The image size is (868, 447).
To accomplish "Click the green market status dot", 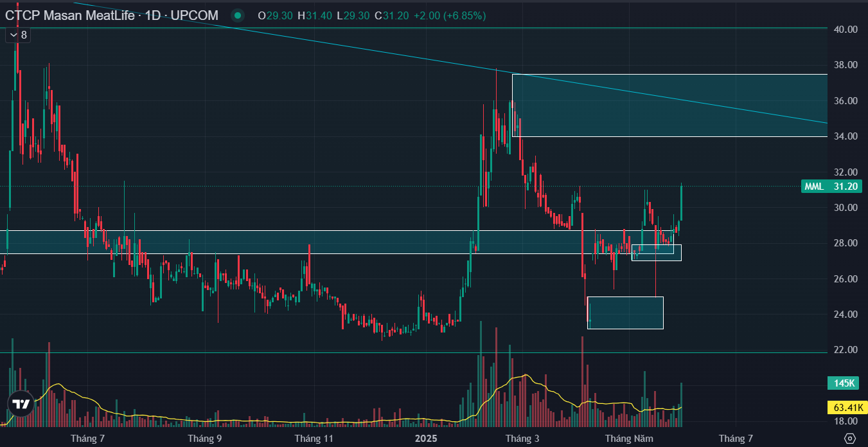I will pyautogui.click(x=238, y=15).
